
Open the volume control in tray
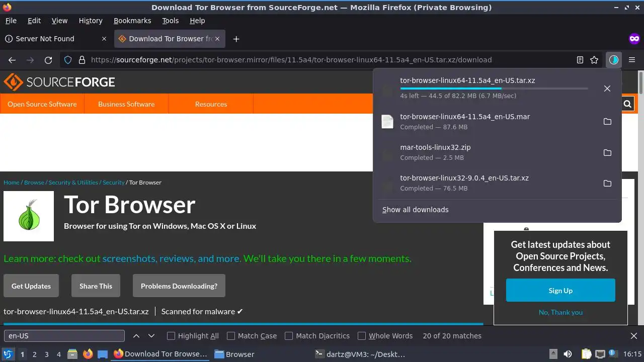click(568, 354)
